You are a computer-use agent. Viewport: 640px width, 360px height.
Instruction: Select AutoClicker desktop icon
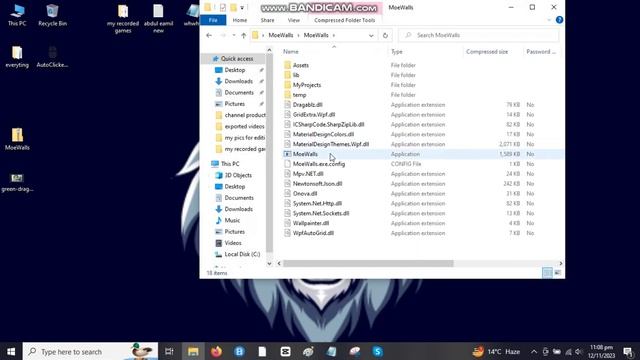(52, 57)
